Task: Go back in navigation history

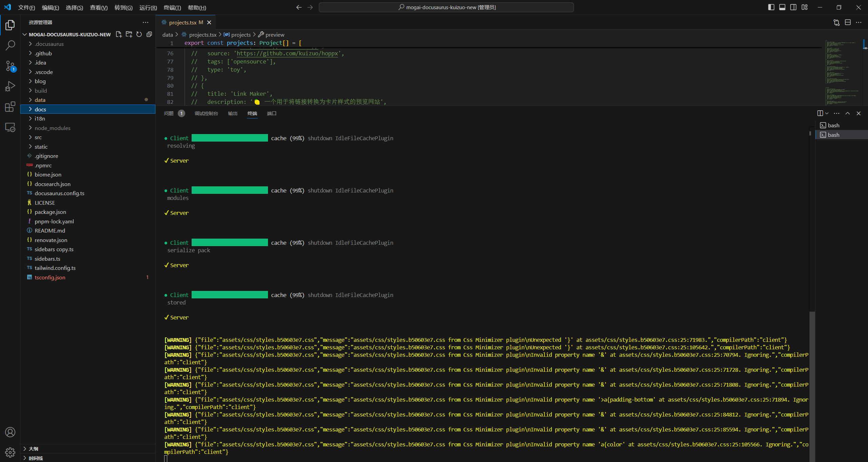Action: [299, 7]
